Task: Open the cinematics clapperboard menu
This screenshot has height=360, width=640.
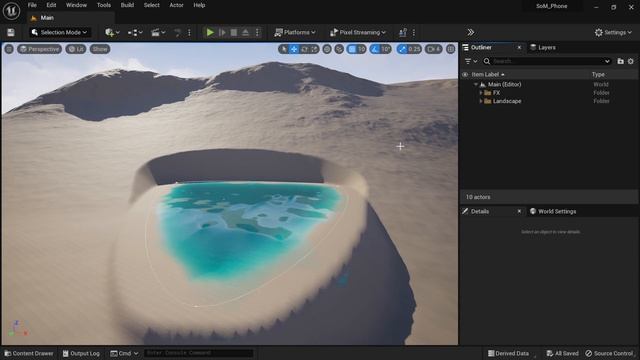Action: (x=158, y=33)
